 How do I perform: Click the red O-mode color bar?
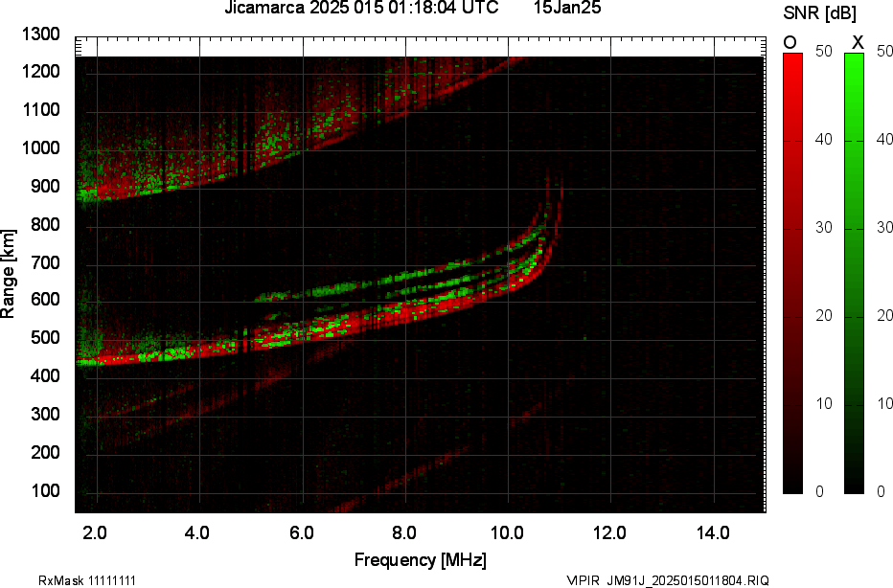coord(792,273)
